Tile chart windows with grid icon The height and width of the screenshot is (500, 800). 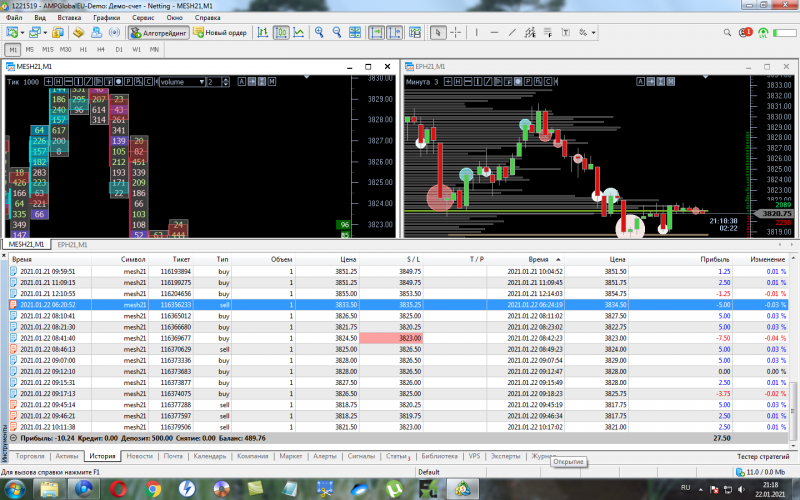[355, 33]
